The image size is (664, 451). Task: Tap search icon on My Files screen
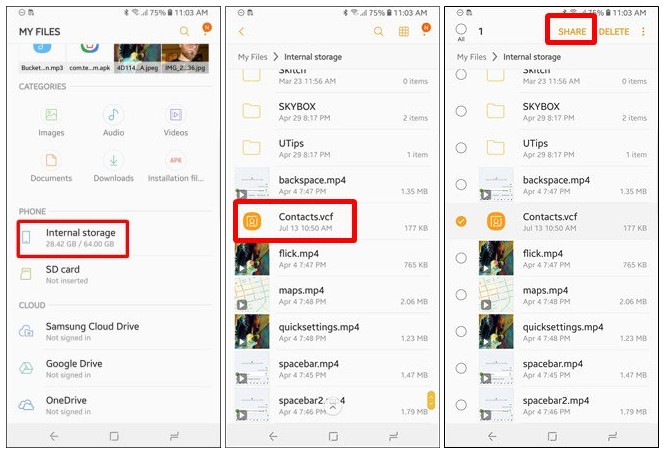pyautogui.click(x=184, y=31)
